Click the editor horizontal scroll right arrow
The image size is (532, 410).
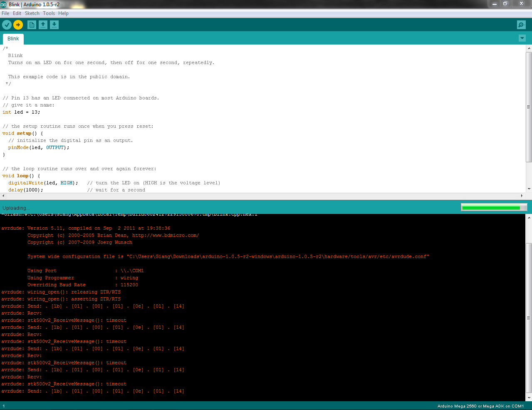tap(522, 196)
